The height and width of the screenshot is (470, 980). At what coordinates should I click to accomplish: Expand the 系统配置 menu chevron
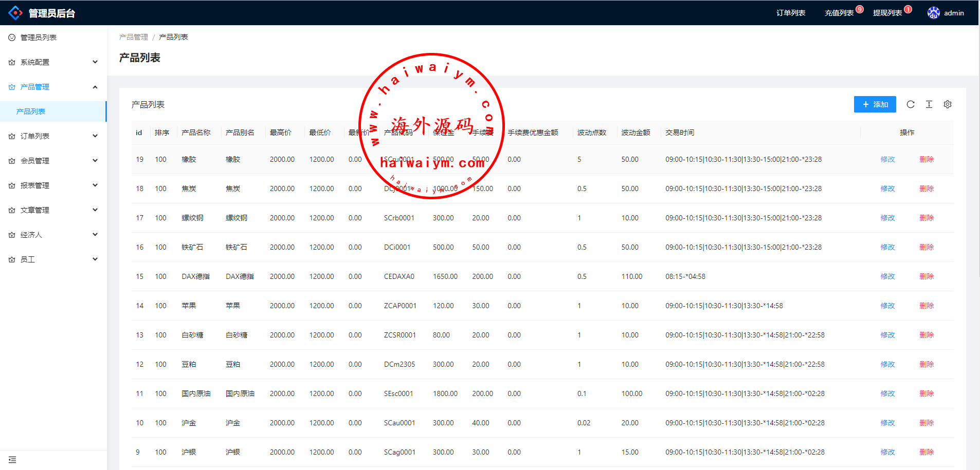pos(95,62)
